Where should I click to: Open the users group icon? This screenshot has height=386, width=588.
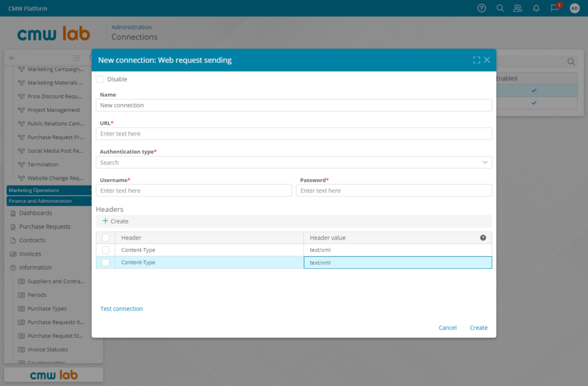(517, 8)
